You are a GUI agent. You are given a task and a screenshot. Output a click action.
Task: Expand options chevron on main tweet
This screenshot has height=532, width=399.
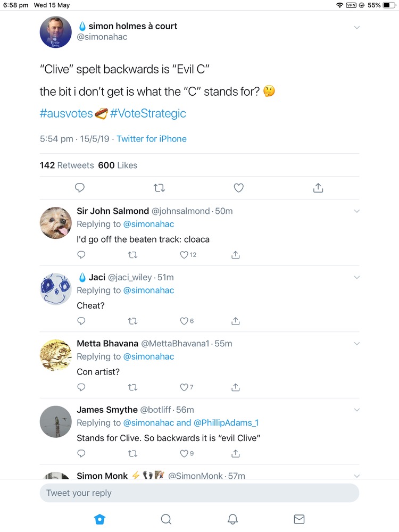(x=357, y=28)
